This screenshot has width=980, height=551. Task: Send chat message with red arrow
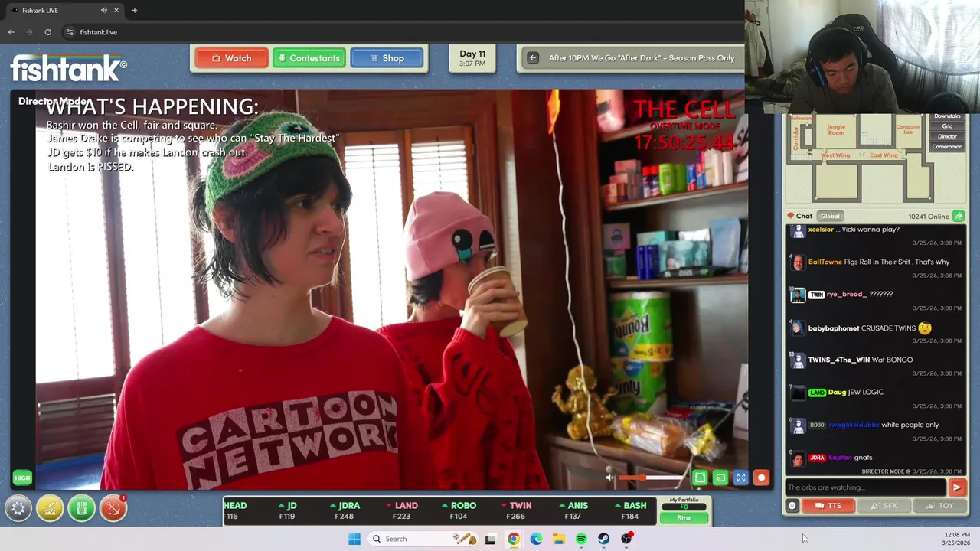957,487
